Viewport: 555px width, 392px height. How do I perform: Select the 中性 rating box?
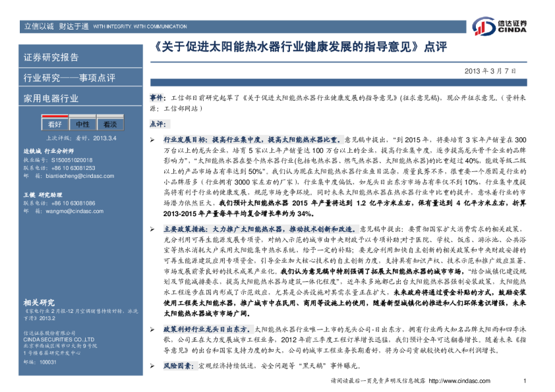(x=82, y=124)
